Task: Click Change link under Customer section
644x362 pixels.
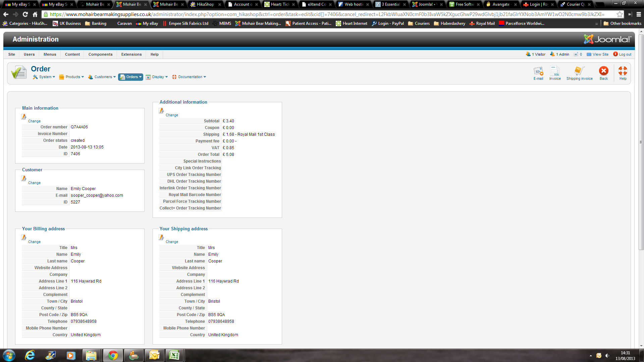Action: tap(34, 183)
